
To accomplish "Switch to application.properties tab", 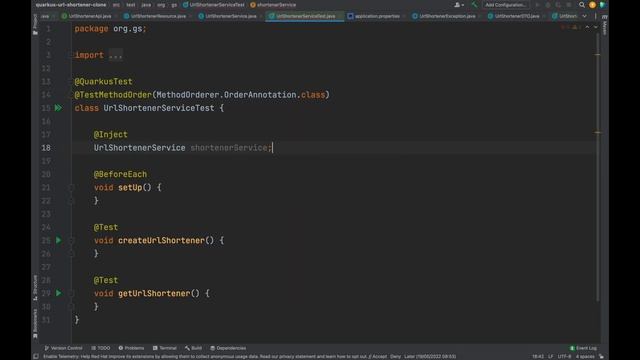I will pos(374,16).
